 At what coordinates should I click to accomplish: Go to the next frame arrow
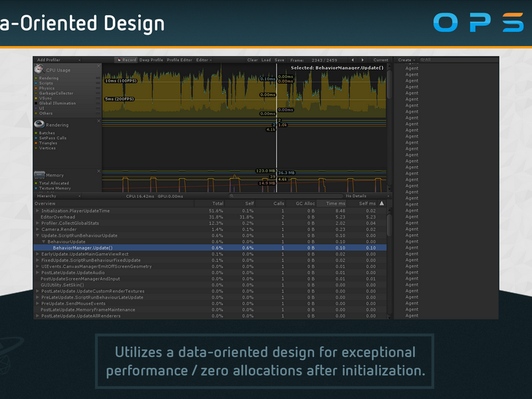coord(362,60)
